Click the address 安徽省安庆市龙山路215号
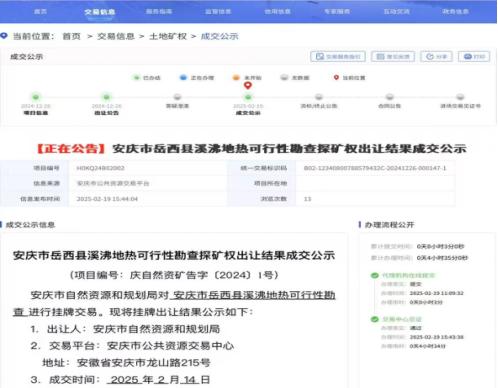This screenshot has height=388, width=498. click(144, 363)
